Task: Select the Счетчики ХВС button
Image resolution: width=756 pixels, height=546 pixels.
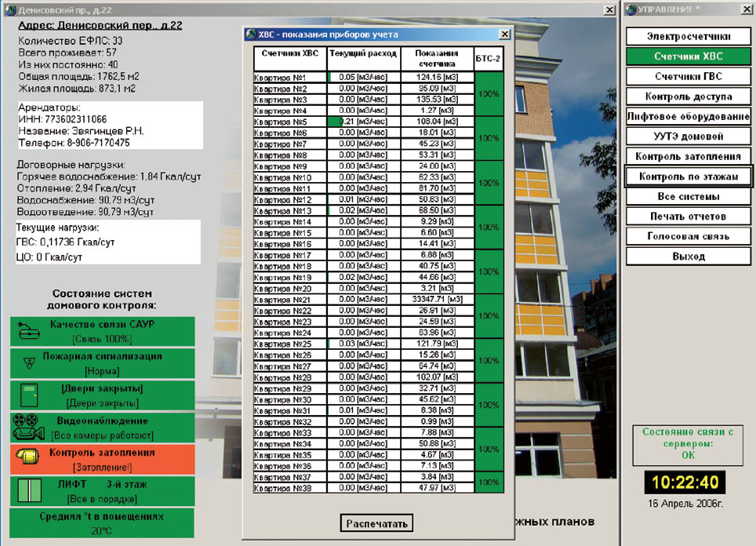Action: click(x=689, y=56)
